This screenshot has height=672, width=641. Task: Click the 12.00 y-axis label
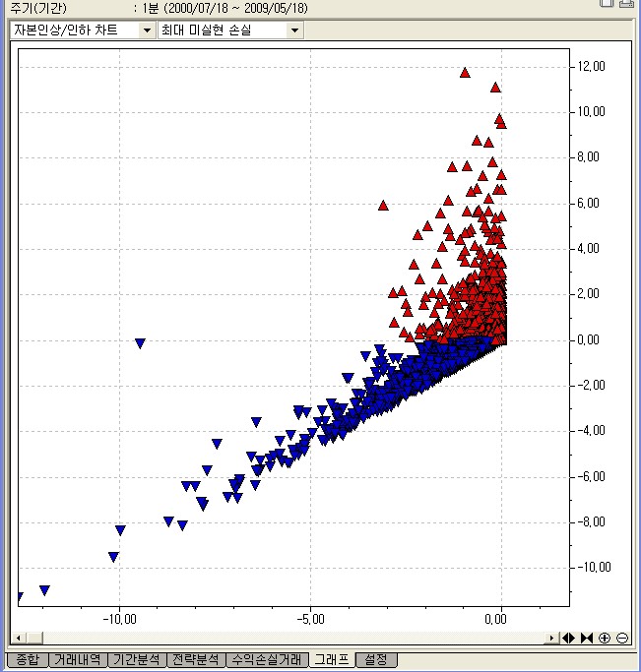pos(591,67)
